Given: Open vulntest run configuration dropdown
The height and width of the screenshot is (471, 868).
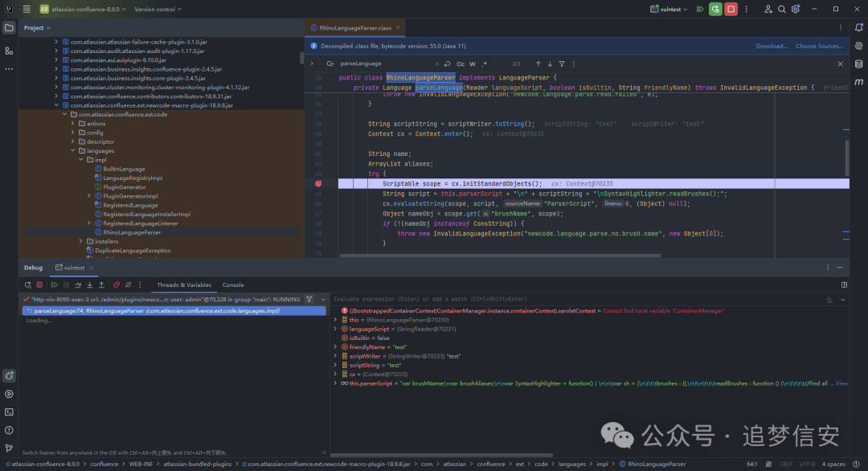Looking at the screenshot, I should [669, 9].
